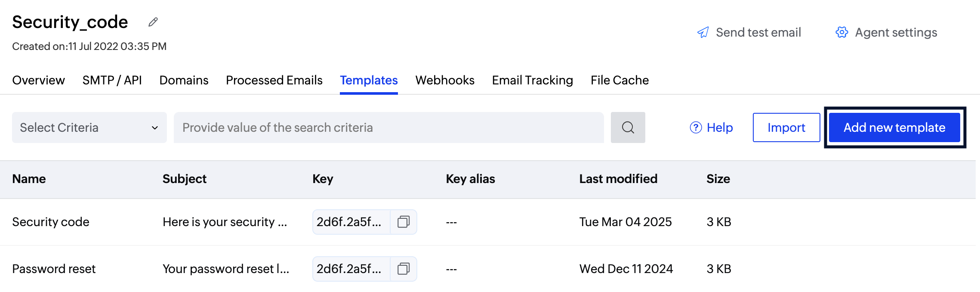Click the Add new template button

pyautogui.click(x=894, y=127)
